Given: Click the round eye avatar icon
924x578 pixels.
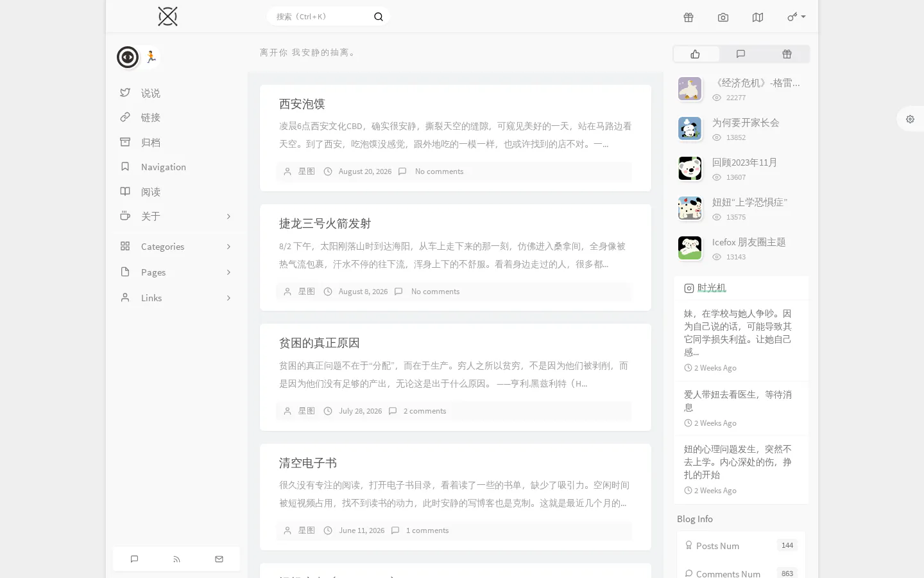Looking at the screenshot, I should [128, 57].
